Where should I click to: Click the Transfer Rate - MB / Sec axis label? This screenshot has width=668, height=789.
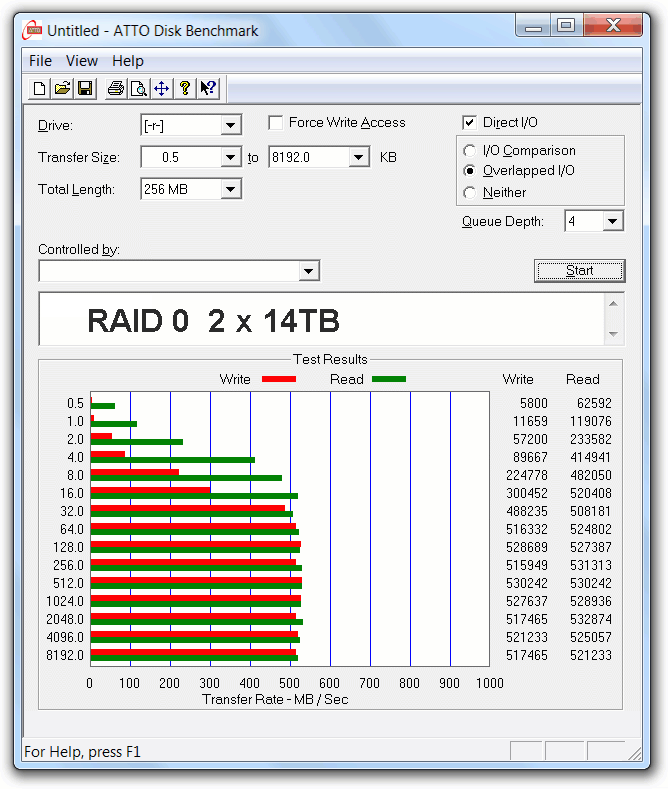click(275, 699)
